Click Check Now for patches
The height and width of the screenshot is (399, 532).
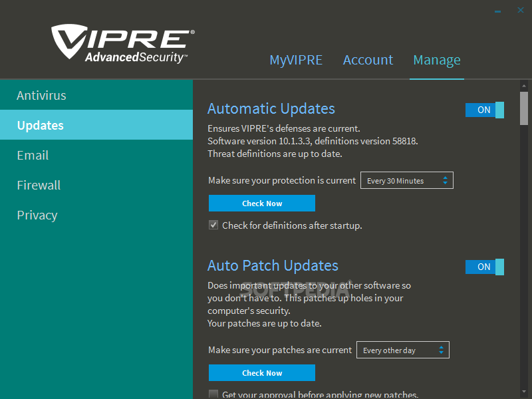tap(261, 373)
